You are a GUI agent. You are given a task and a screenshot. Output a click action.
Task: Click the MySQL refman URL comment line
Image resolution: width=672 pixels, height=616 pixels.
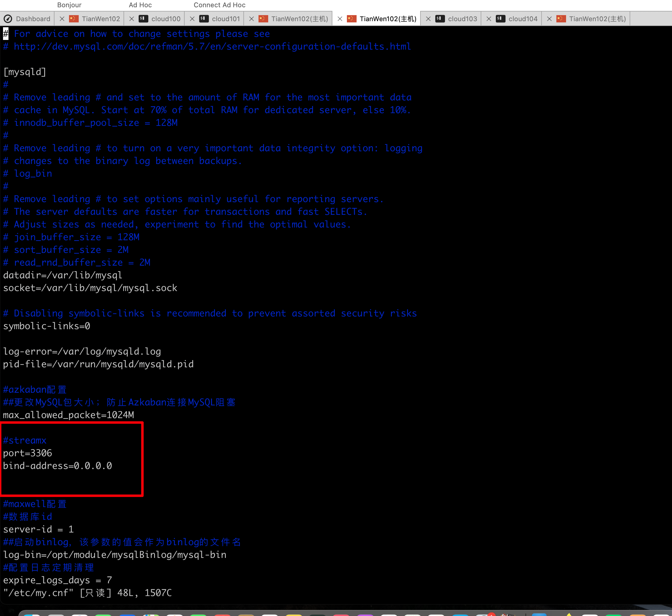click(x=207, y=46)
